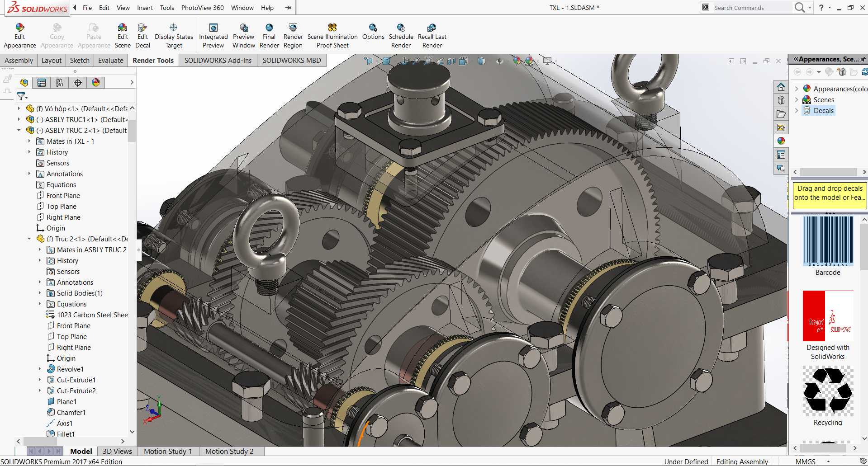Select the Barcode decal thumbnail
The image size is (868, 466).
click(x=828, y=241)
